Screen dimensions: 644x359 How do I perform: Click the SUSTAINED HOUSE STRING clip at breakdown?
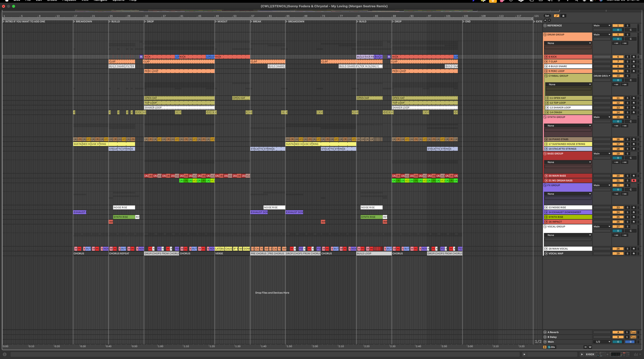pos(104,144)
